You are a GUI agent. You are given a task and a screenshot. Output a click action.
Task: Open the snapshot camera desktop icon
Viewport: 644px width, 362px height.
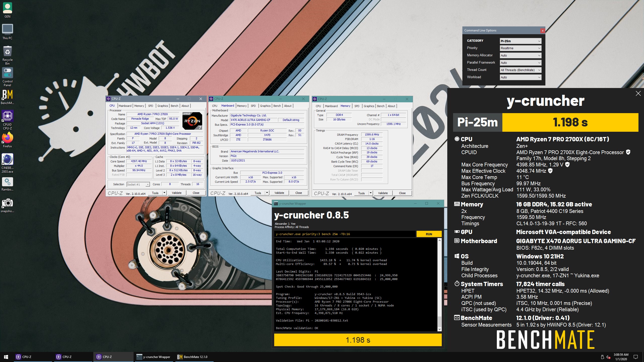pos(7,206)
